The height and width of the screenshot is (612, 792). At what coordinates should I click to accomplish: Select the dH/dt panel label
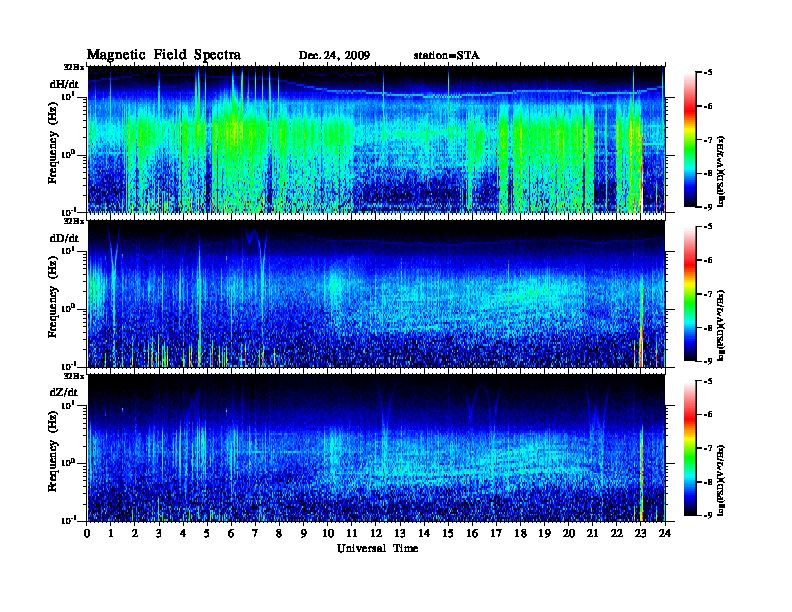pyautogui.click(x=64, y=84)
